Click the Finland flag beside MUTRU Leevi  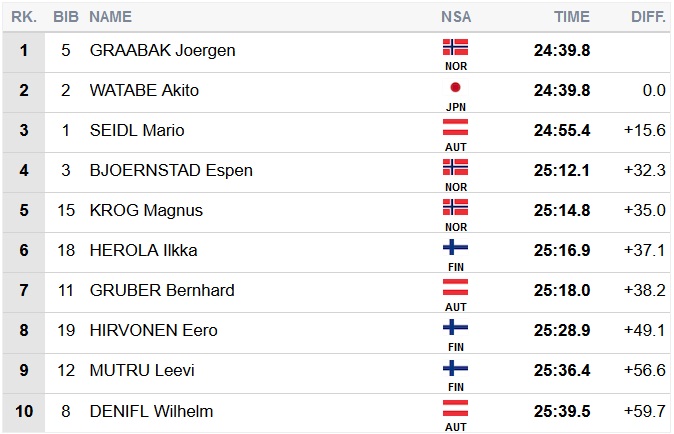pos(455,367)
